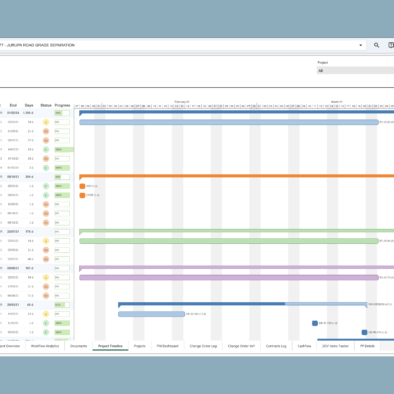Select the long light blue task bar
The height and width of the screenshot is (394, 394).
tap(229, 122)
